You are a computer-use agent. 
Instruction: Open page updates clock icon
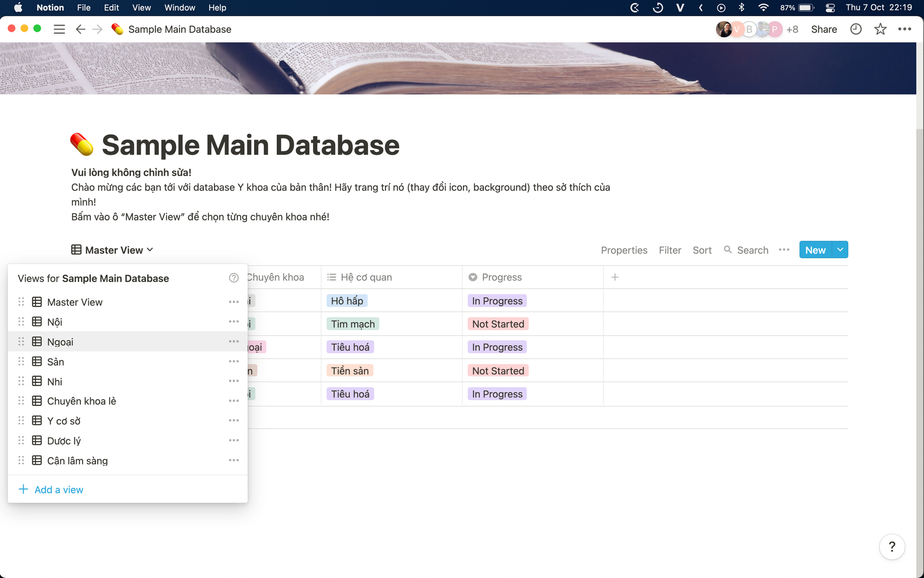(x=856, y=29)
